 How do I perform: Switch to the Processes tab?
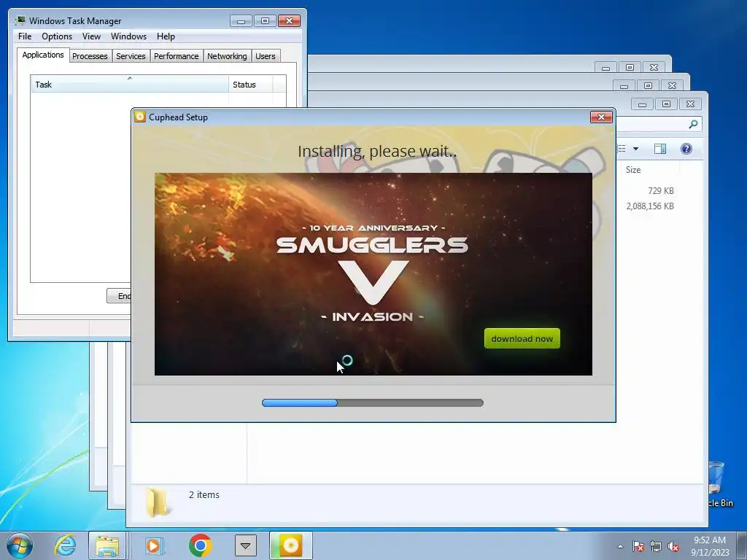tap(90, 56)
